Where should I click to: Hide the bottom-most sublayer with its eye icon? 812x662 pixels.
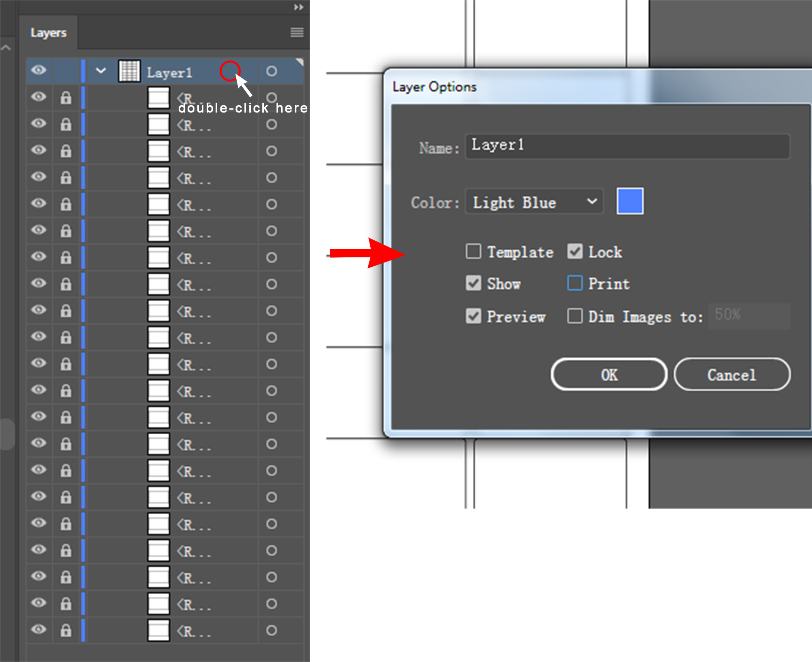39,630
